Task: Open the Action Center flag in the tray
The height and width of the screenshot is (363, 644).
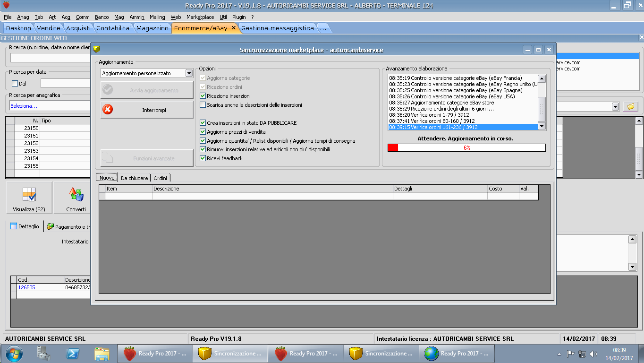Action: [570, 354]
